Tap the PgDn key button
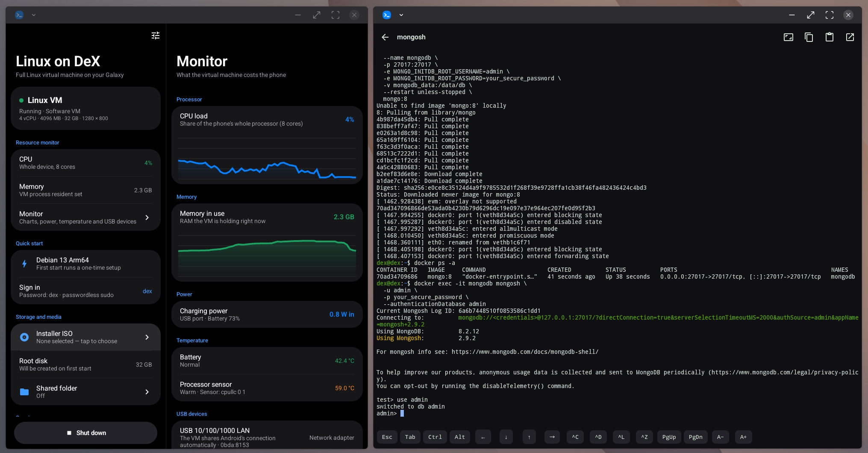 point(696,437)
